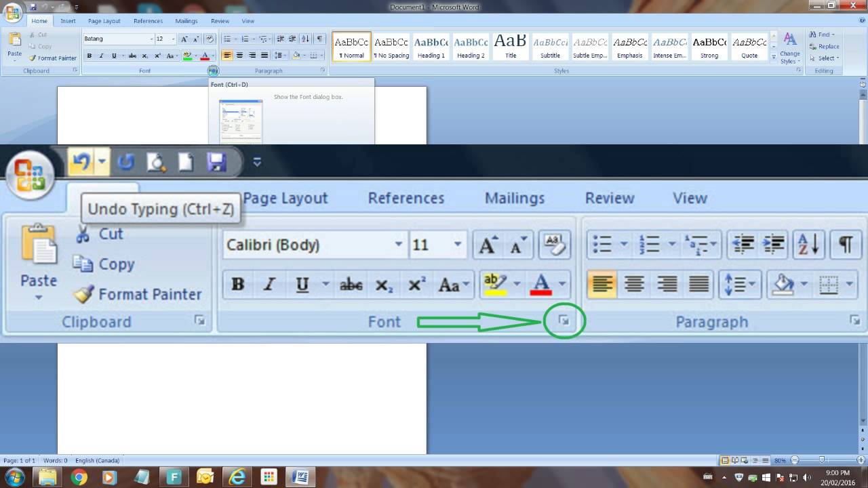Open highlight color dropdown arrow in enlarged ribbon

(x=517, y=285)
